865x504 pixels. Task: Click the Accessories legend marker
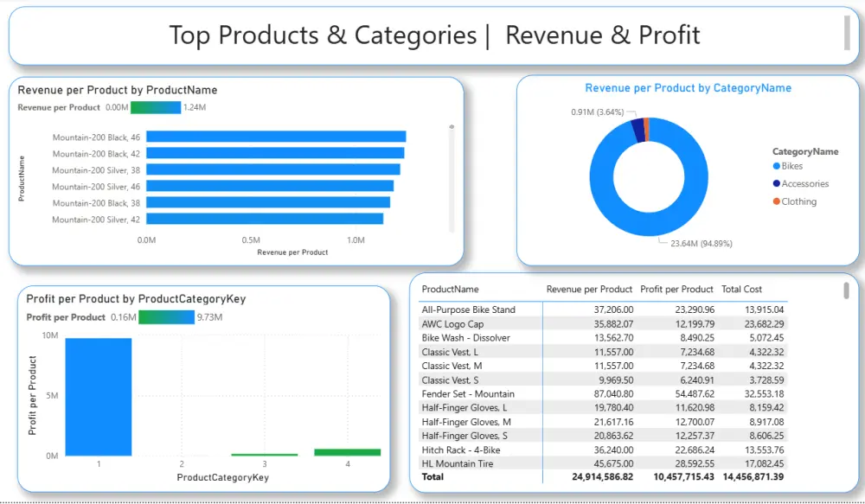777,183
